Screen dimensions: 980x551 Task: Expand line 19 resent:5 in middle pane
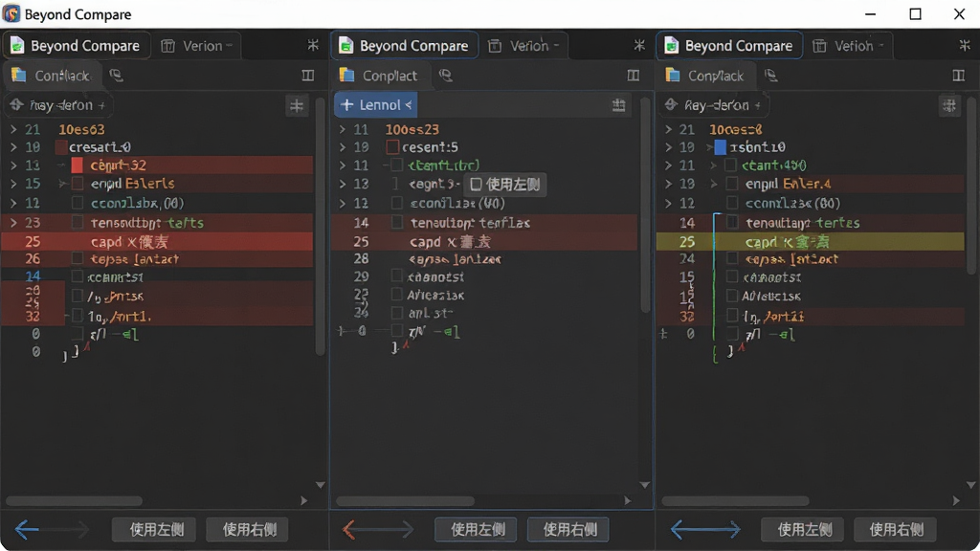[x=342, y=147]
